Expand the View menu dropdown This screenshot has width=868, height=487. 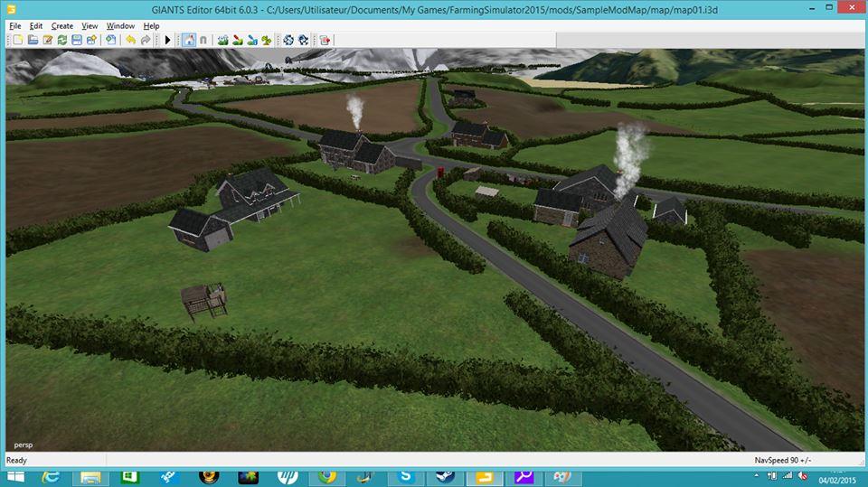coord(90,26)
